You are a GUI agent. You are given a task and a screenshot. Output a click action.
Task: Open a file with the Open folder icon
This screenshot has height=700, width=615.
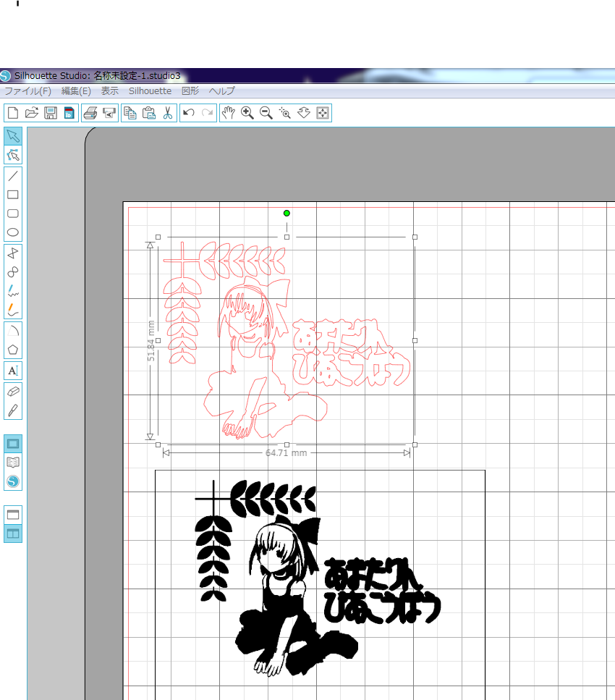point(32,113)
